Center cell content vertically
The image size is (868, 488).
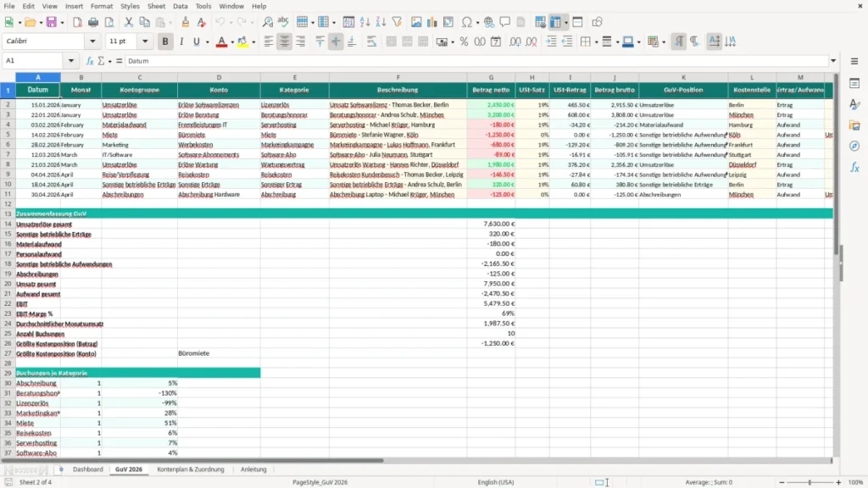pyautogui.click(x=336, y=42)
